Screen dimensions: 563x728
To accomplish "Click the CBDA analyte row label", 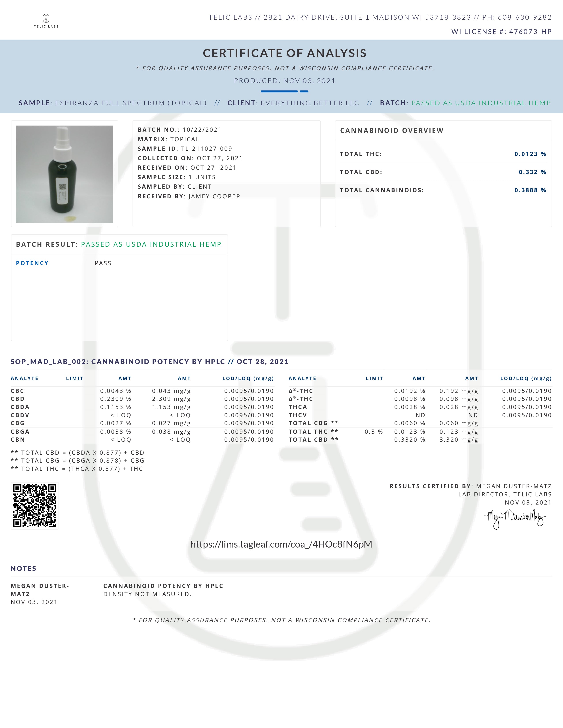I will click(x=20, y=407).
